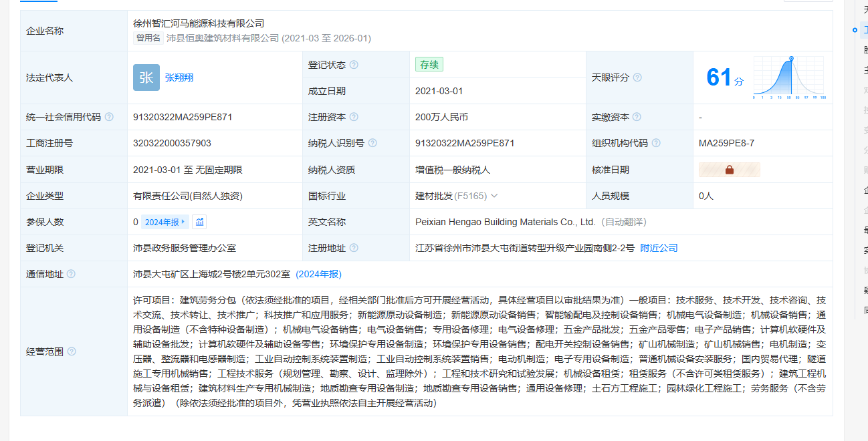Expand the 2024年报 selector beside insured count

(165, 222)
